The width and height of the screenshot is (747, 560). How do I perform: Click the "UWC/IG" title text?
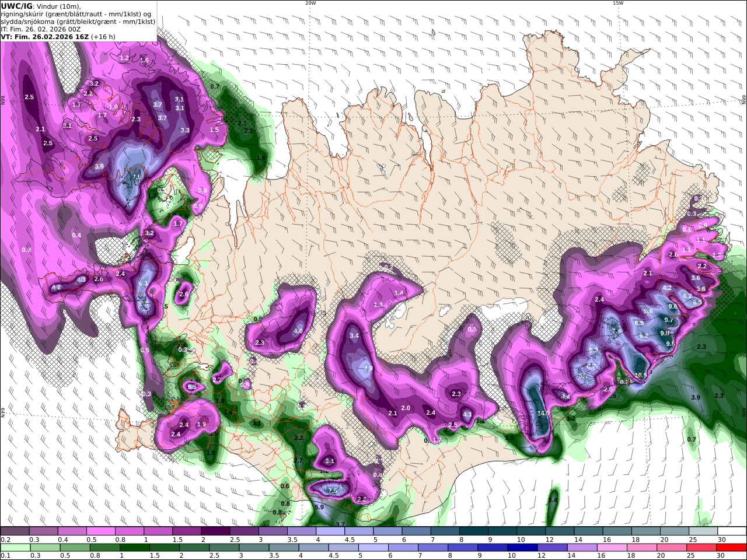tap(16, 6)
